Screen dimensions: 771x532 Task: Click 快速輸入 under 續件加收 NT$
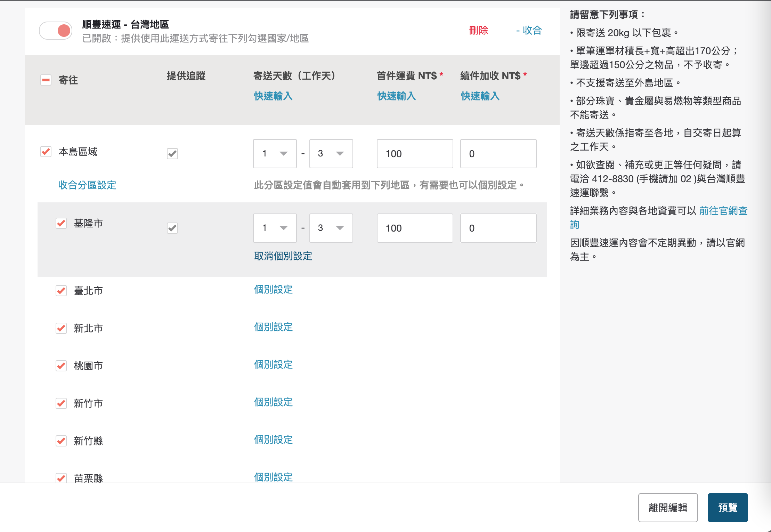coord(480,96)
